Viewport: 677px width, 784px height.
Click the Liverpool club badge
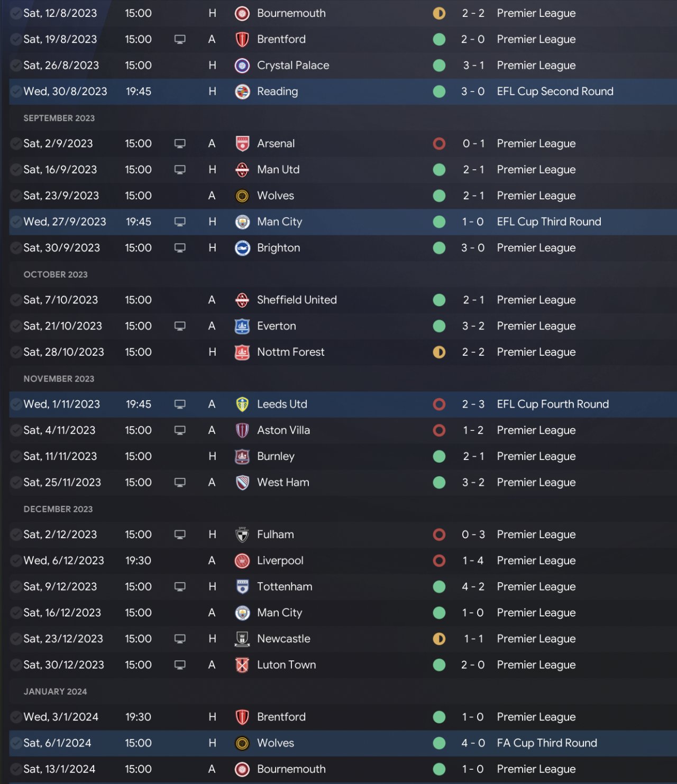click(242, 561)
